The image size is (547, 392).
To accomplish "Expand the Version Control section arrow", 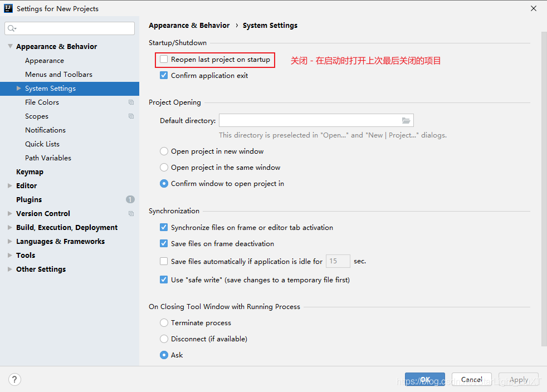I will pos(10,213).
